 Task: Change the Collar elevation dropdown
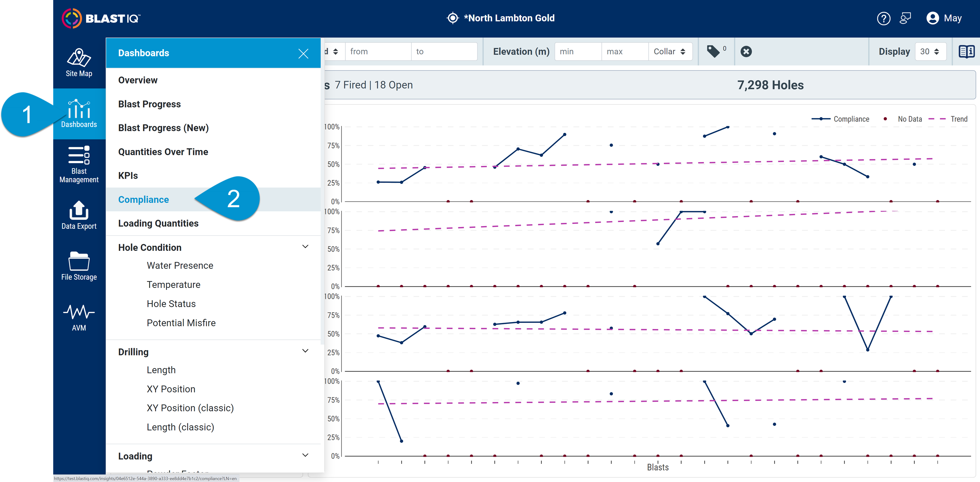[x=670, y=51]
